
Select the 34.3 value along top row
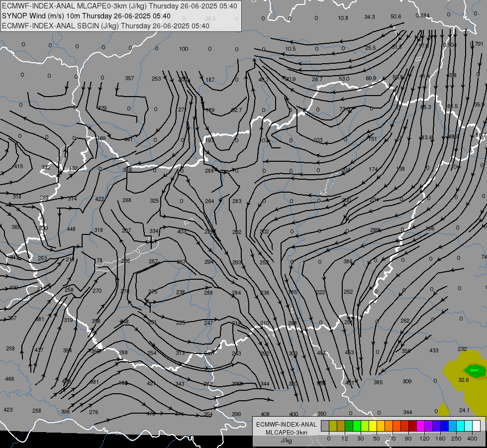pos(370,17)
